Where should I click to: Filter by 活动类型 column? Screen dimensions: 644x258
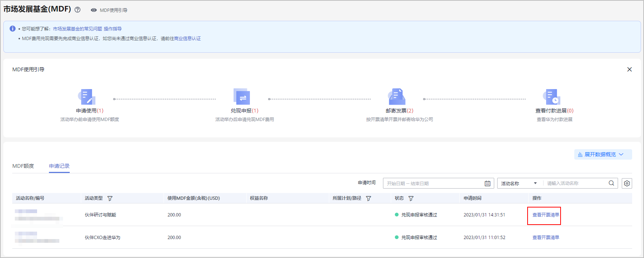[x=110, y=199]
